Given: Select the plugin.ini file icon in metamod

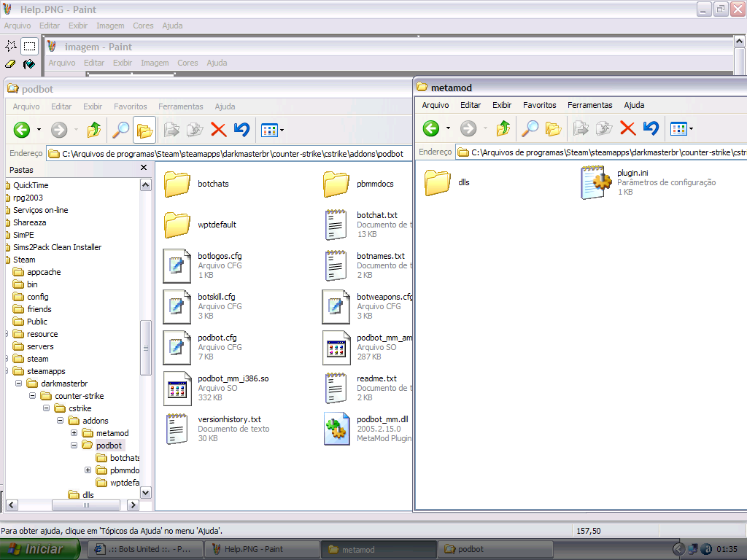Looking at the screenshot, I should tap(596, 182).
